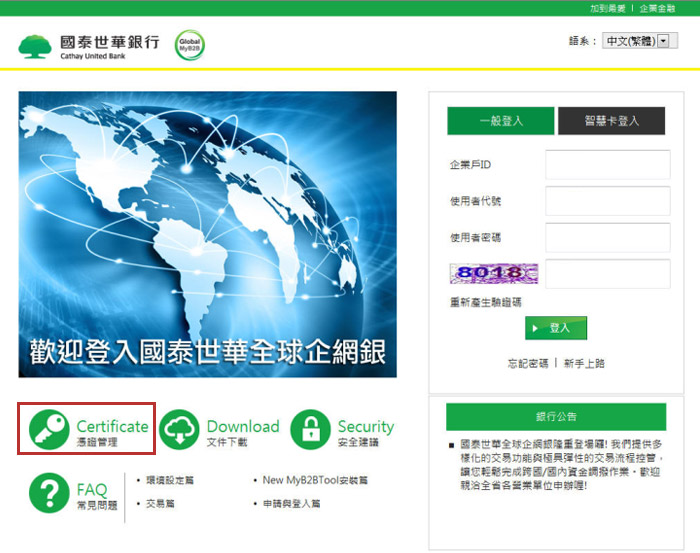Click 加到最愛 in top bar
This screenshot has height=553, width=700.
pyautogui.click(x=608, y=8)
